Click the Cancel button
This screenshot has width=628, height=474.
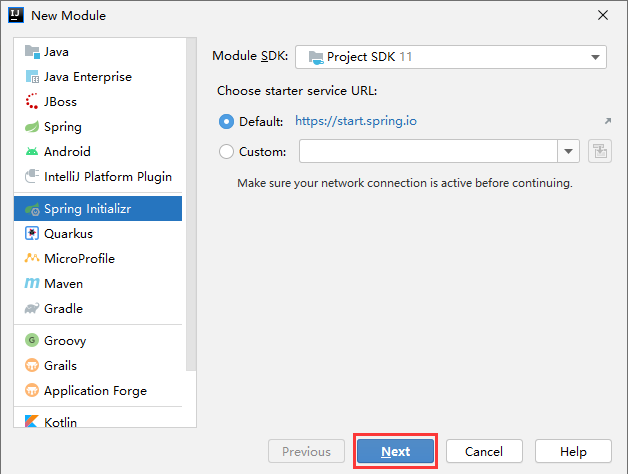tap(483, 451)
